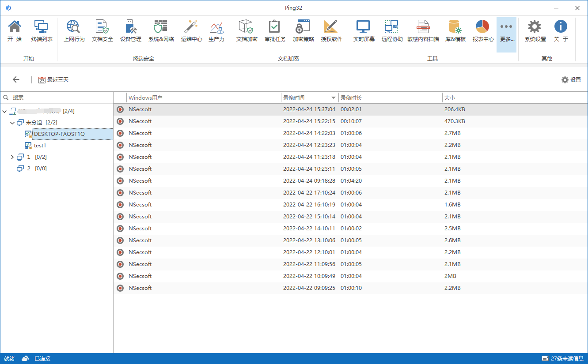Sort by the 大小 column header
Screen dimensions: 588x364
click(515, 98)
